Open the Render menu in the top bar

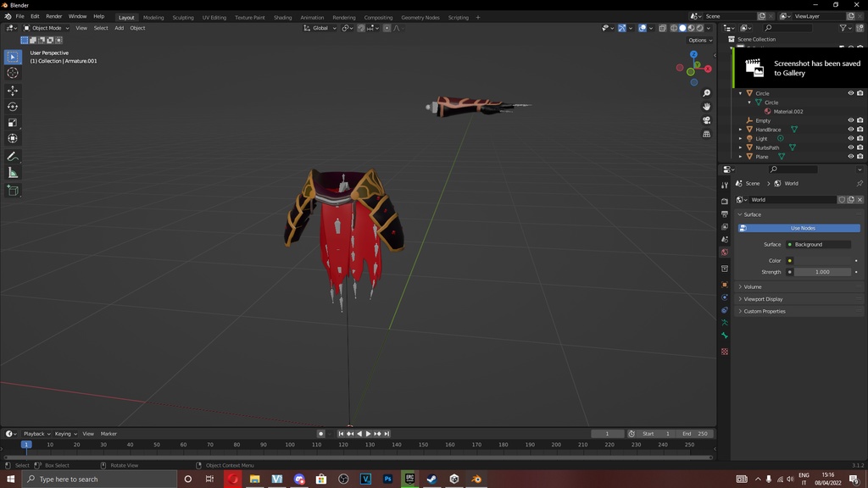click(53, 15)
